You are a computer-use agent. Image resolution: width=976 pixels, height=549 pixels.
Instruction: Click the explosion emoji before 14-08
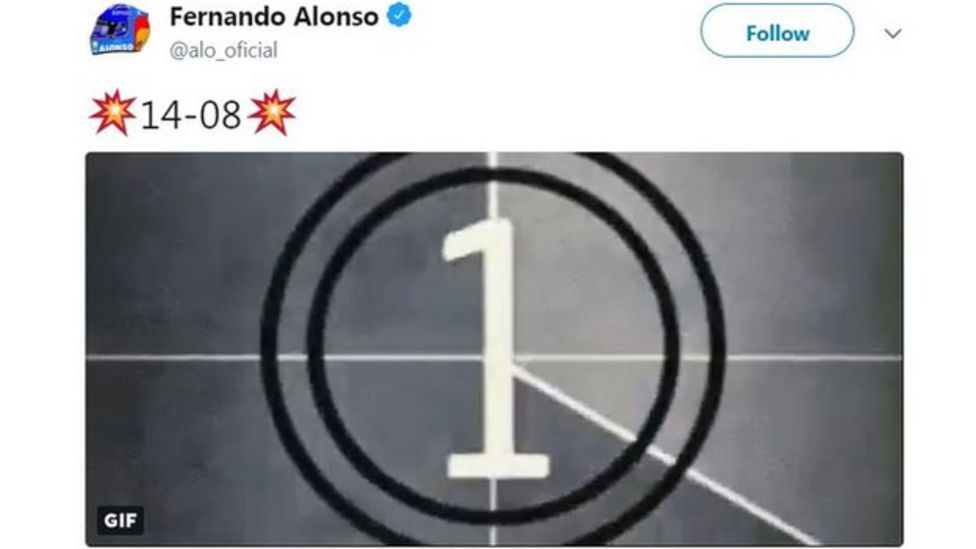click(113, 113)
